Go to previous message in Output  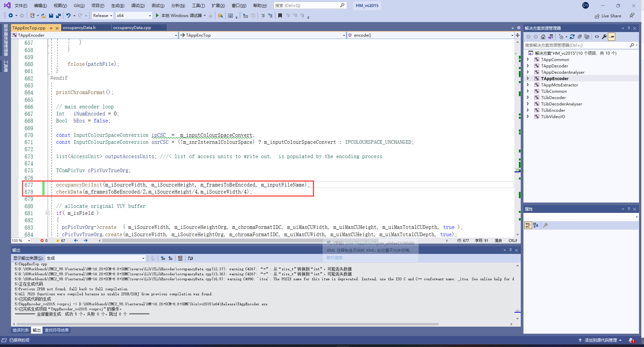pos(163,258)
